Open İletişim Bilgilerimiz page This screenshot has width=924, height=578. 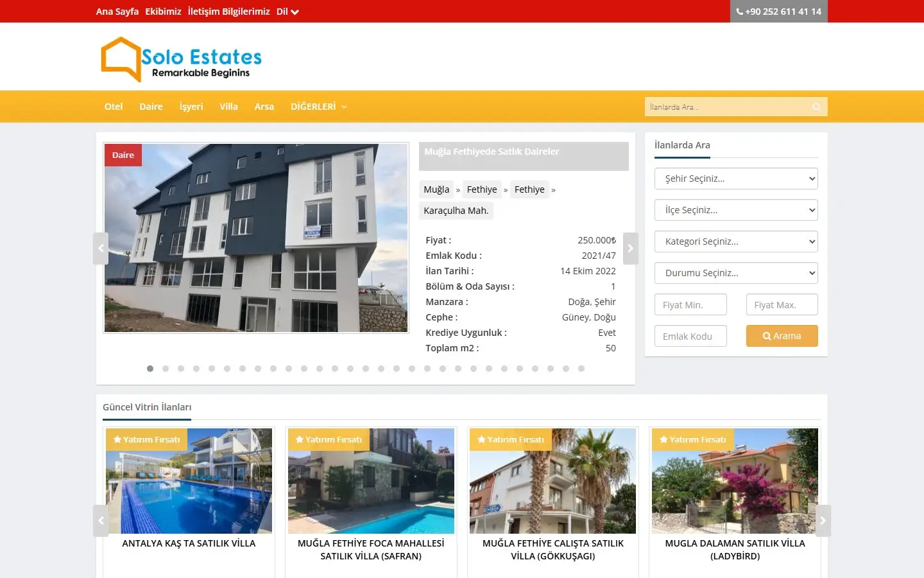pos(228,12)
